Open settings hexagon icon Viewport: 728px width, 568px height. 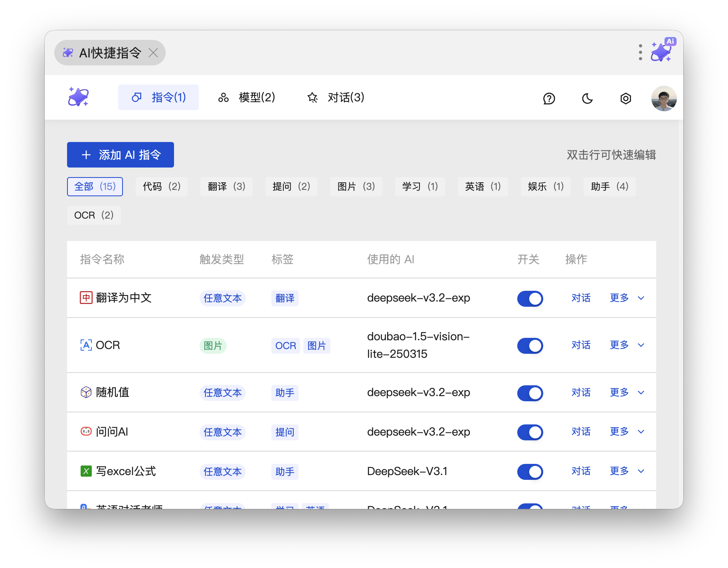625,99
